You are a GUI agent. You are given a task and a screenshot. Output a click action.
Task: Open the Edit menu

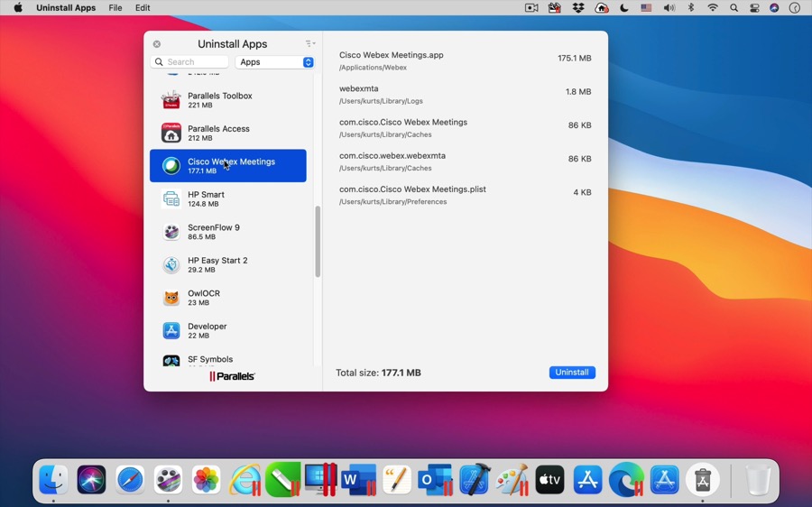pyautogui.click(x=143, y=8)
